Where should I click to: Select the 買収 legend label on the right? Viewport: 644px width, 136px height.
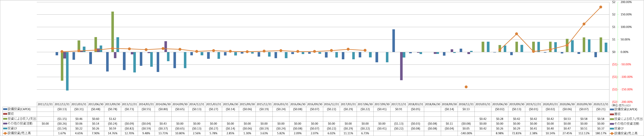click(617, 114)
